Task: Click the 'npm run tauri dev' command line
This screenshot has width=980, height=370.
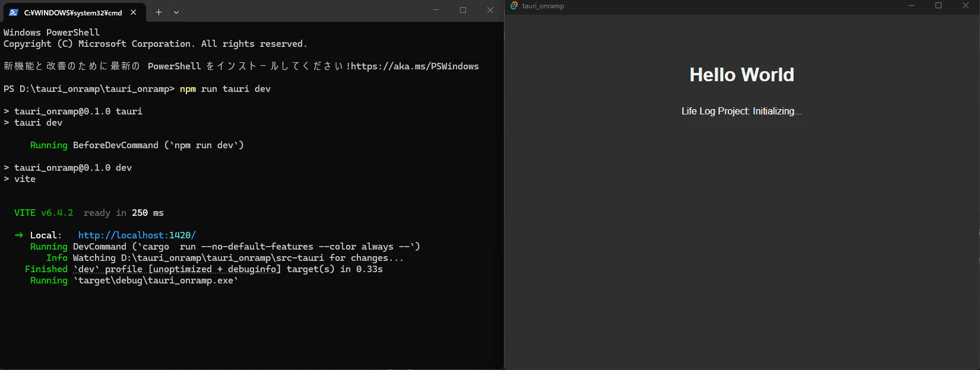Action: pyautogui.click(x=225, y=89)
